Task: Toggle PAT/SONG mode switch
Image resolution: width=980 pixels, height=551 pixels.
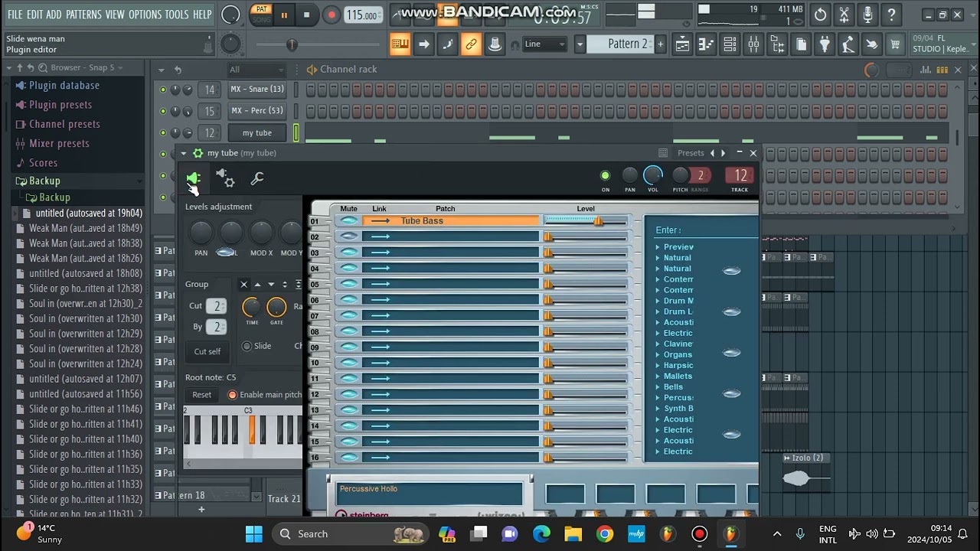Action: [262, 15]
